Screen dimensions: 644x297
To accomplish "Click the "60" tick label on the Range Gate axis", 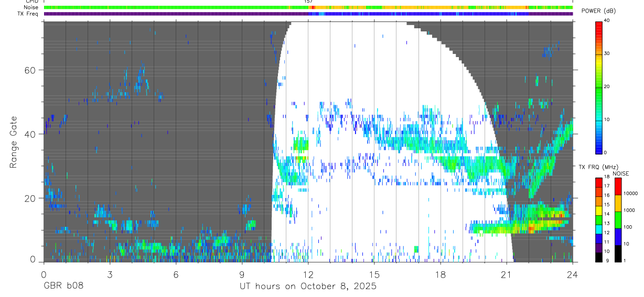I will (x=30, y=70).
